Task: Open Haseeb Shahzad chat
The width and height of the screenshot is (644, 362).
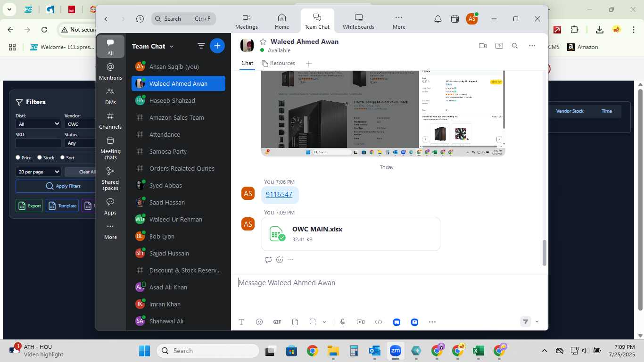Action: [x=178, y=100]
